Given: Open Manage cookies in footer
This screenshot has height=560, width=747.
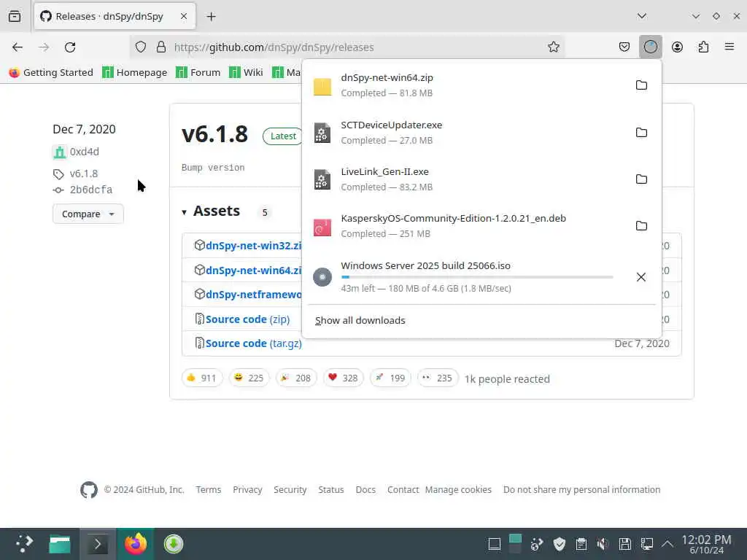Looking at the screenshot, I should tap(458, 489).
